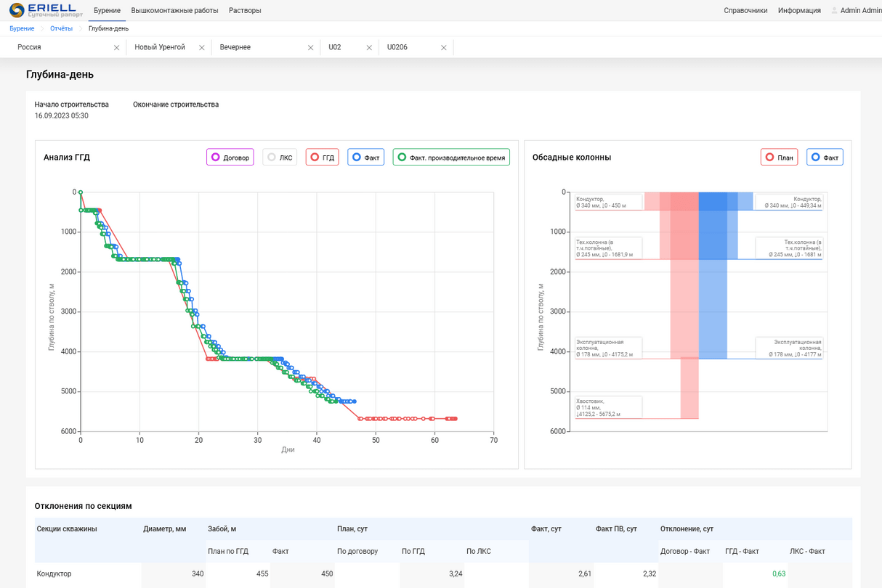Hide the Факт series in Анализ ГГД

(365, 157)
